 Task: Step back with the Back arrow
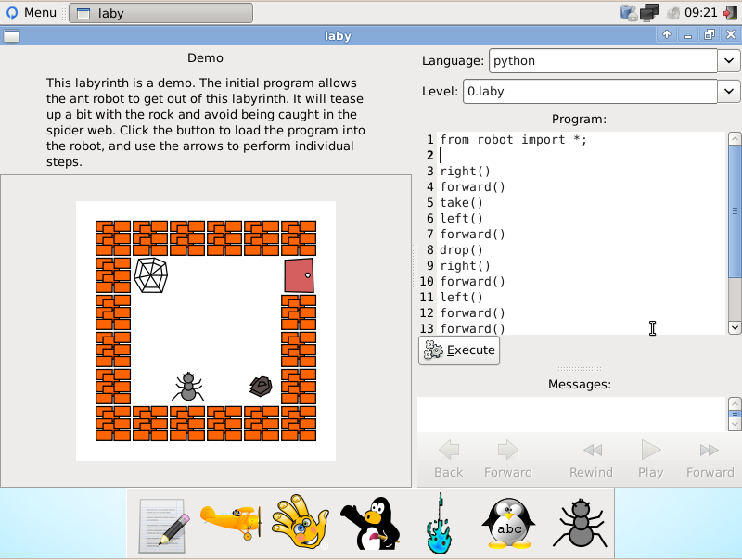click(449, 459)
